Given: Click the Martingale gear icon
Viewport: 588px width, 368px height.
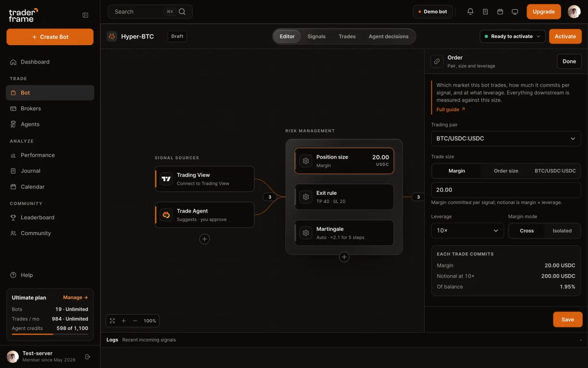Looking at the screenshot, I should pos(306,233).
